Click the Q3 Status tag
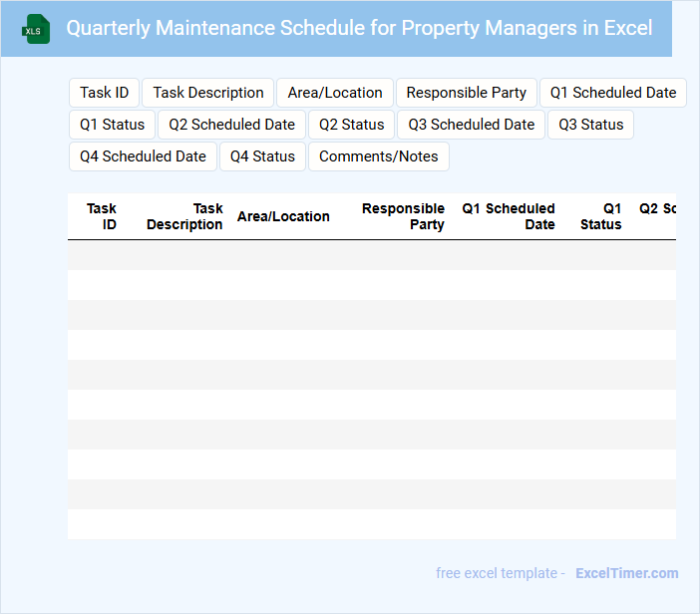The height and width of the screenshot is (614, 700). 591,125
